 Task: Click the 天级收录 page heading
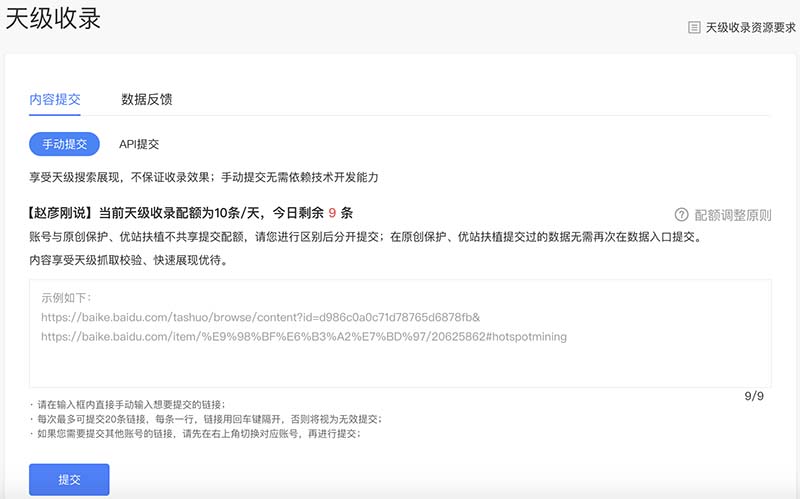tap(53, 19)
